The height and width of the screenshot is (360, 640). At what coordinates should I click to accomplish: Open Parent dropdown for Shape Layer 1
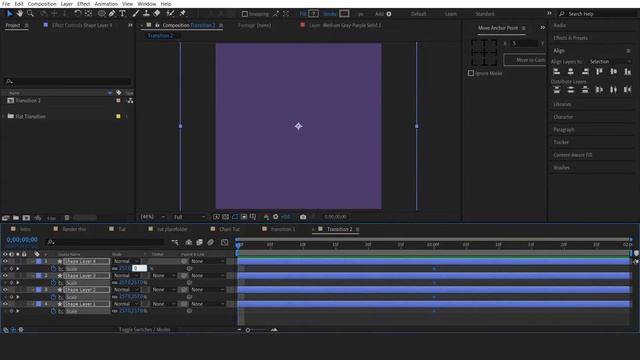[x=208, y=304]
